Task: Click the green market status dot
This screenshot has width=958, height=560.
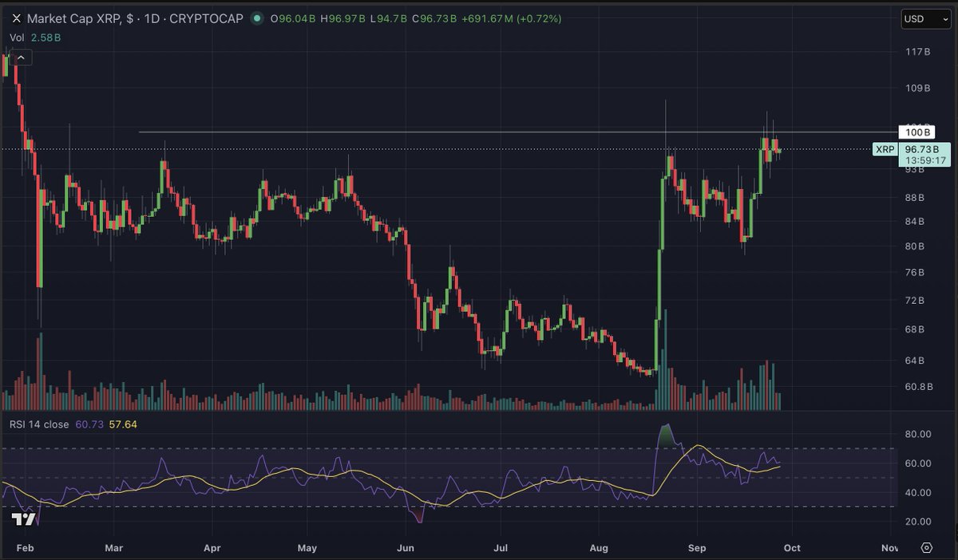Action: [255, 18]
